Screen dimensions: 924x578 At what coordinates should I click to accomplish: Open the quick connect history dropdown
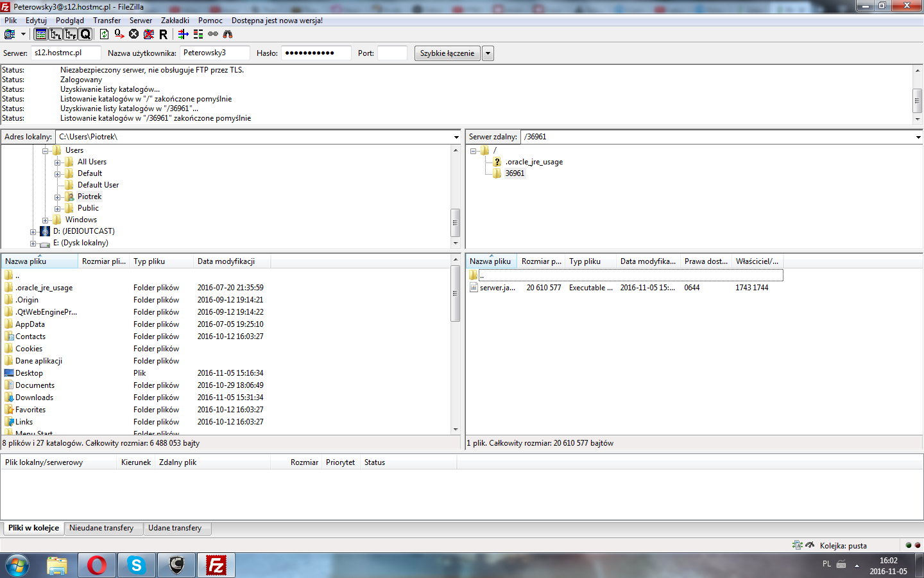(x=488, y=53)
